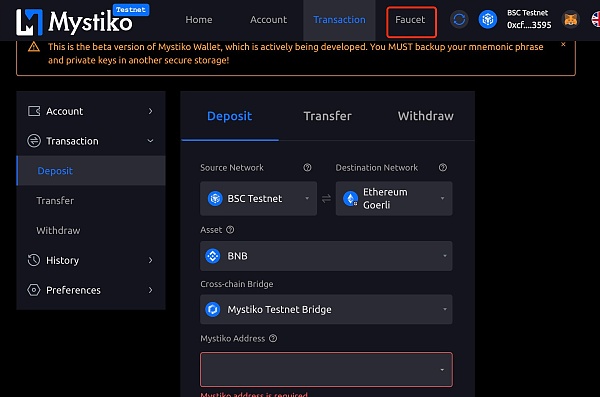
Task: Open the Faucet page in navigation
Action: [411, 21]
